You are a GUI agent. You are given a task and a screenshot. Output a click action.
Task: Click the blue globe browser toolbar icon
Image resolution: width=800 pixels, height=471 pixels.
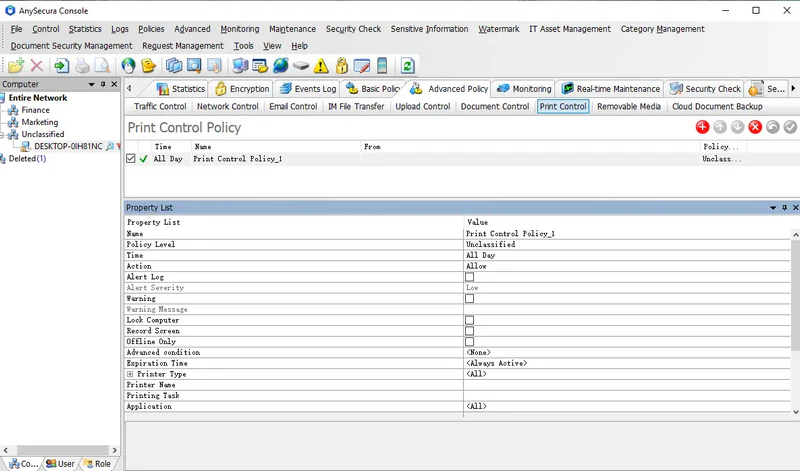pos(281,65)
